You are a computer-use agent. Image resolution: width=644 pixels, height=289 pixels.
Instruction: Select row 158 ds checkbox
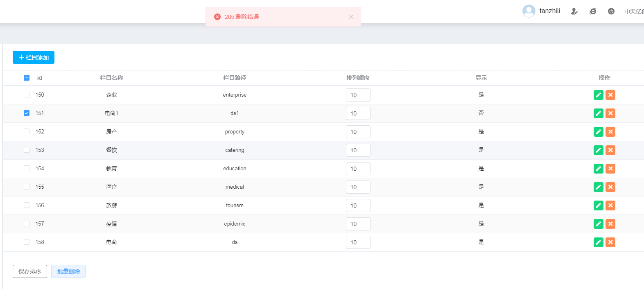27,242
